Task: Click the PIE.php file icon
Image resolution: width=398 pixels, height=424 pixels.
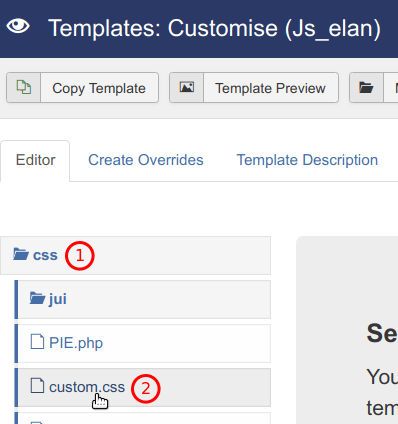Action: (x=37, y=342)
